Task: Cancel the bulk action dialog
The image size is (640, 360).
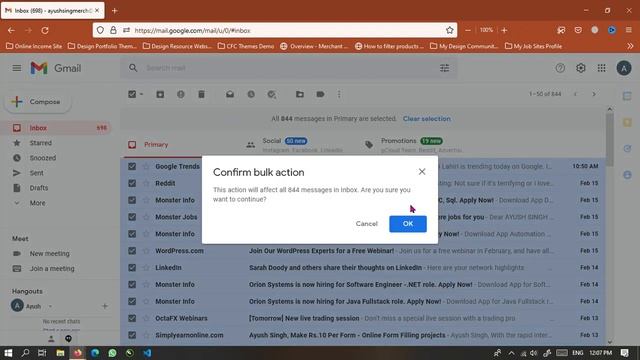Action: click(x=367, y=224)
